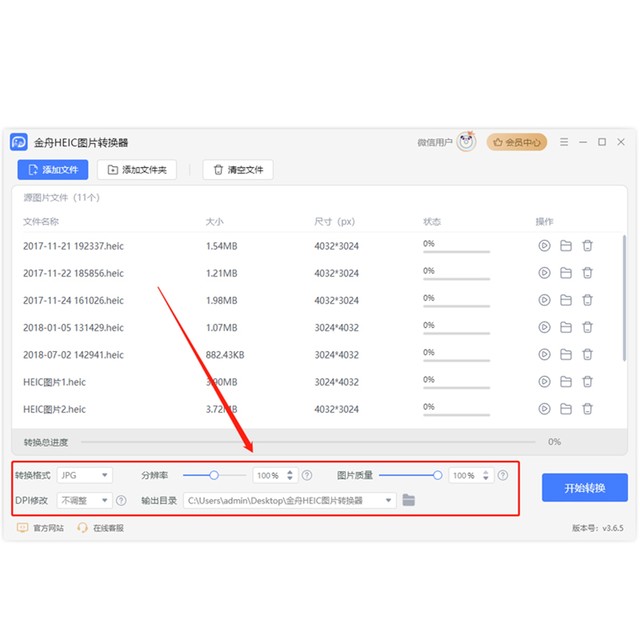640x640 pixels.
Task: Open folder for 2018-07-02 142941.heic
Action: pyautogui.click(x=566, y=354)
